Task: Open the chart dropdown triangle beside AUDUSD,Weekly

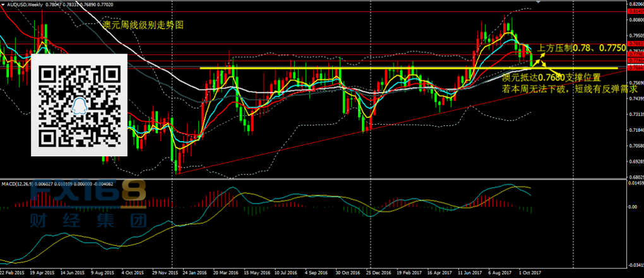Action: pyautogui.click(x=4, y=4)
